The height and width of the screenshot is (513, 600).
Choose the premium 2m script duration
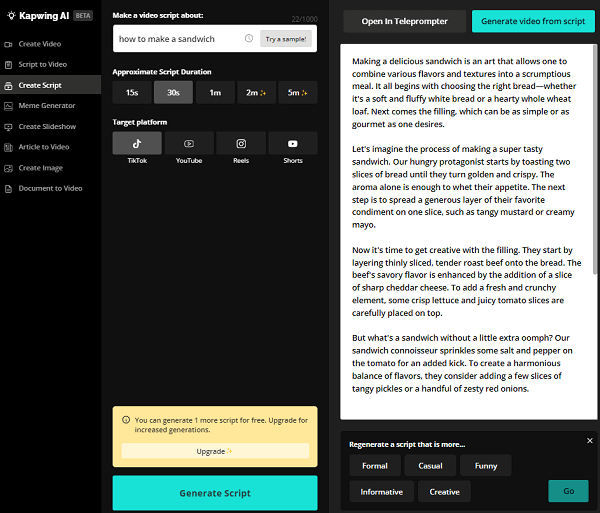coord(256,93)
